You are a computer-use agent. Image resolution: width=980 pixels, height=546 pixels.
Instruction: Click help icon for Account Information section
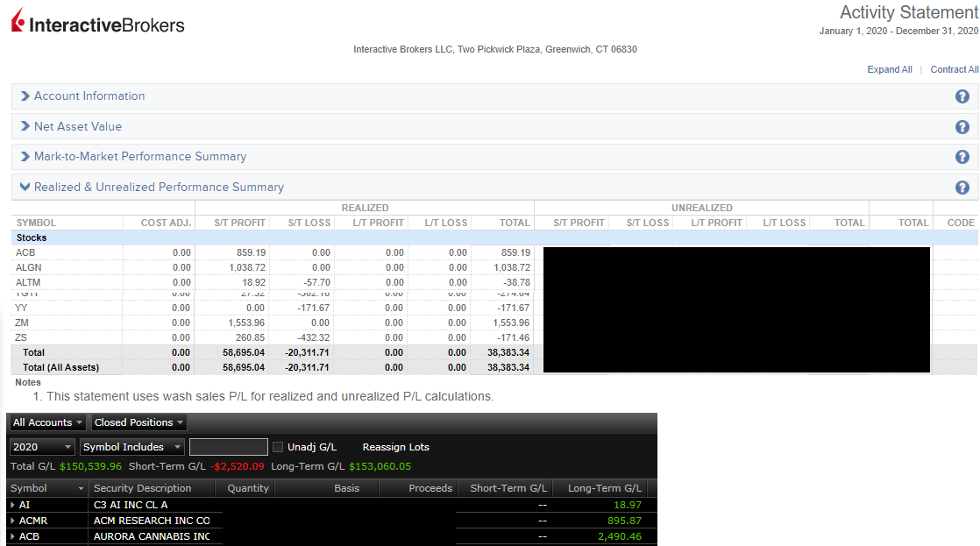click(x=962, y=96)
